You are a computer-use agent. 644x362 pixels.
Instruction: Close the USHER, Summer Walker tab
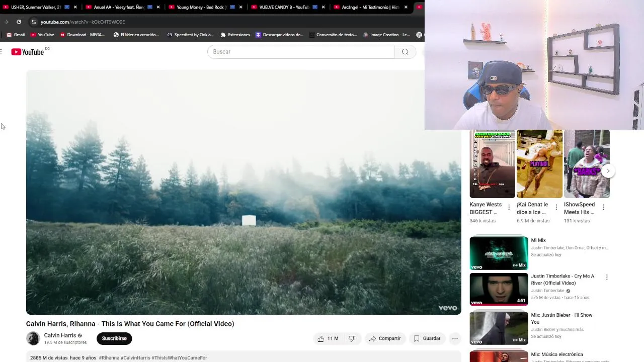pos(75,7)
